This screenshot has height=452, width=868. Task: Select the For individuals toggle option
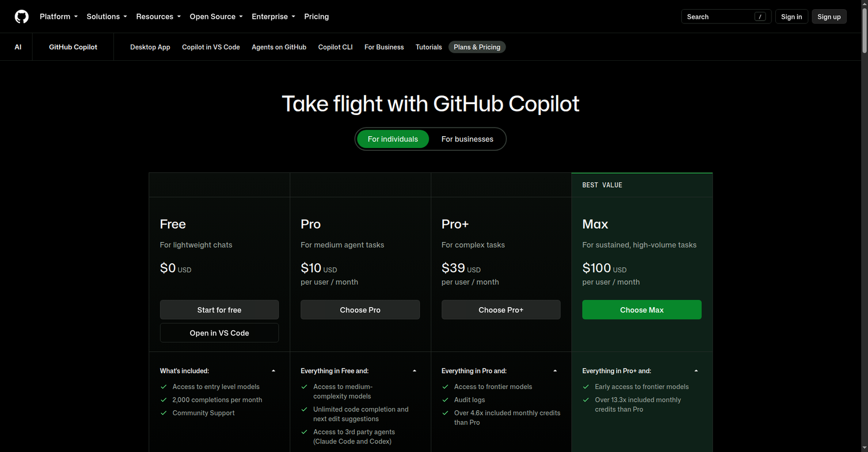393,139
